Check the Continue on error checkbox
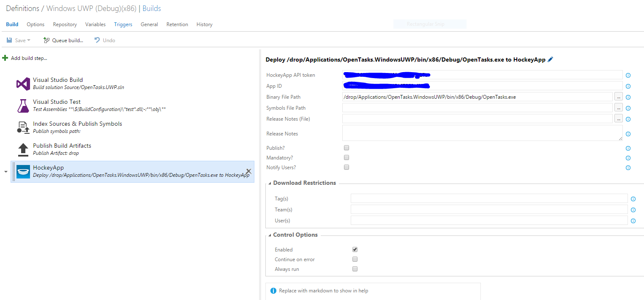 355,259
